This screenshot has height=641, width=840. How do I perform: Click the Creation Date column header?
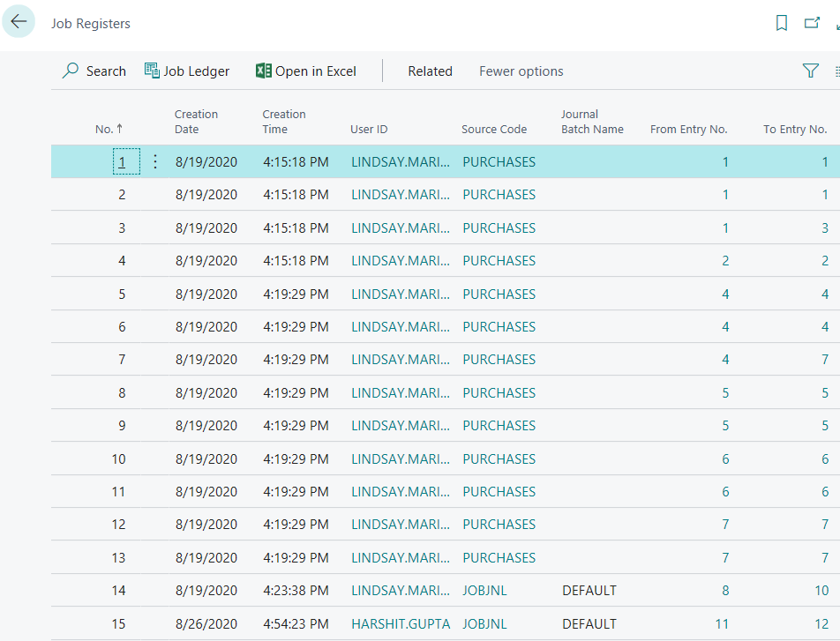coord(196,122)
